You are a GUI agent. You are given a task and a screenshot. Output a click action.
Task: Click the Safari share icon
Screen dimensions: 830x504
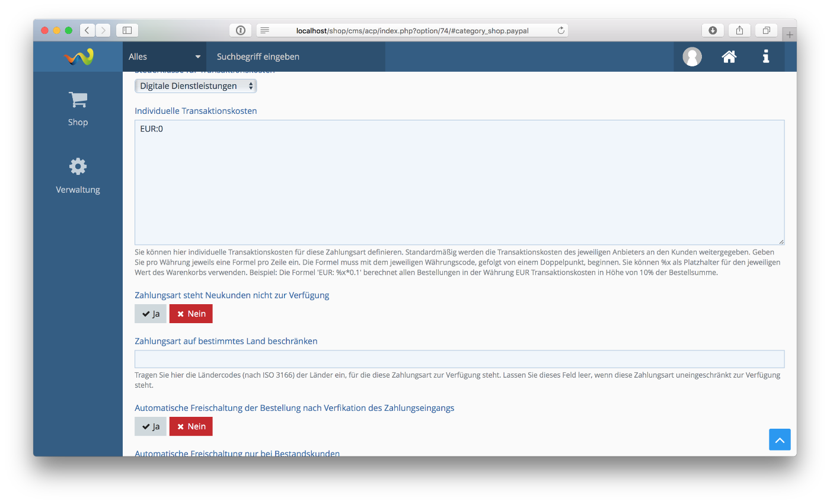click(739, 30)
